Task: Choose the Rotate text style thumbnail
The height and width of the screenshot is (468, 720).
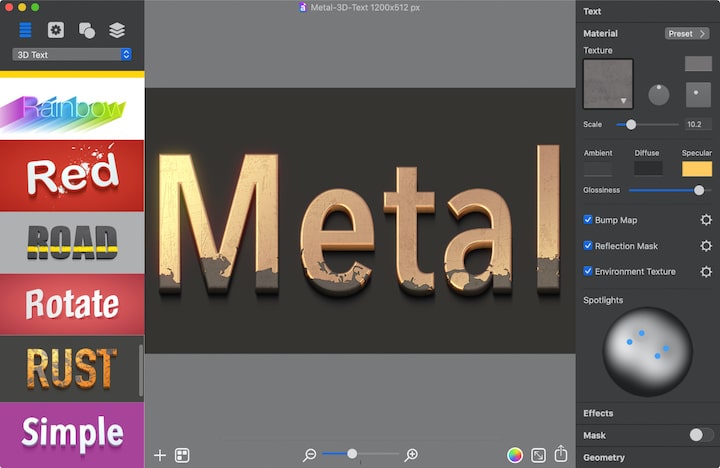Action: click(72, 304)
